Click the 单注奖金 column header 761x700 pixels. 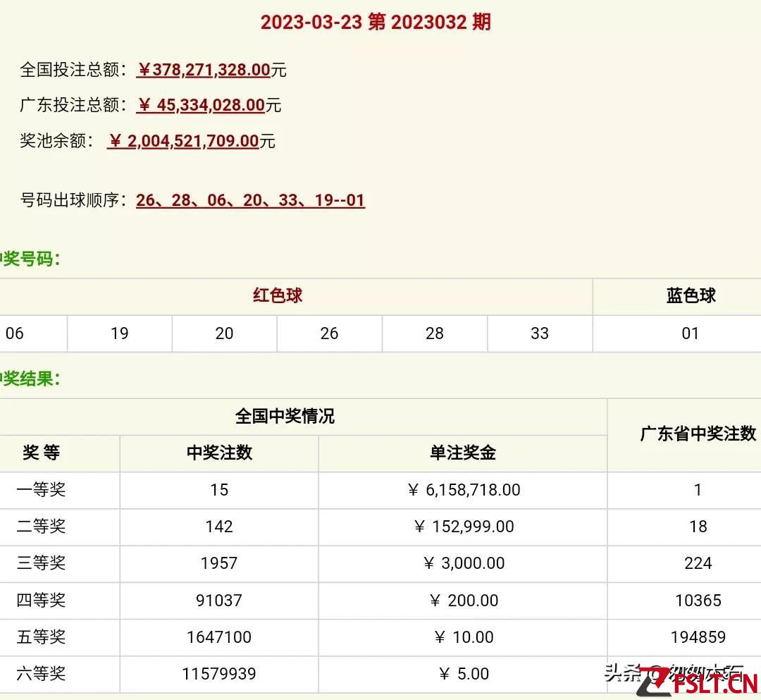[x=463, y=453]
